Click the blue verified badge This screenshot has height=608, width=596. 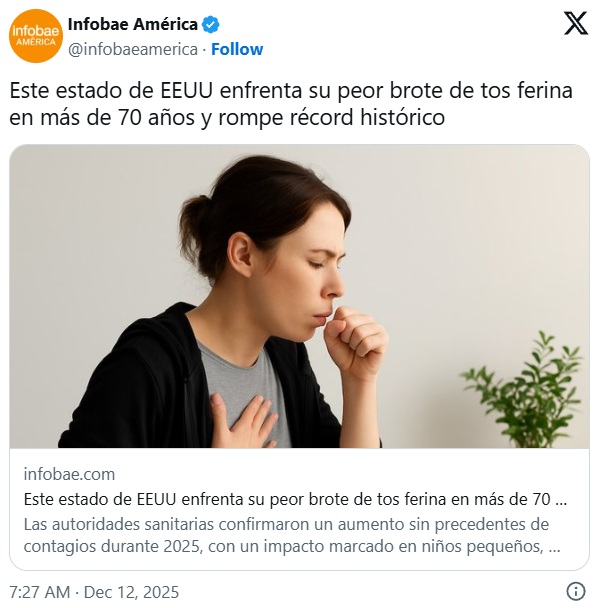(211, 25)
